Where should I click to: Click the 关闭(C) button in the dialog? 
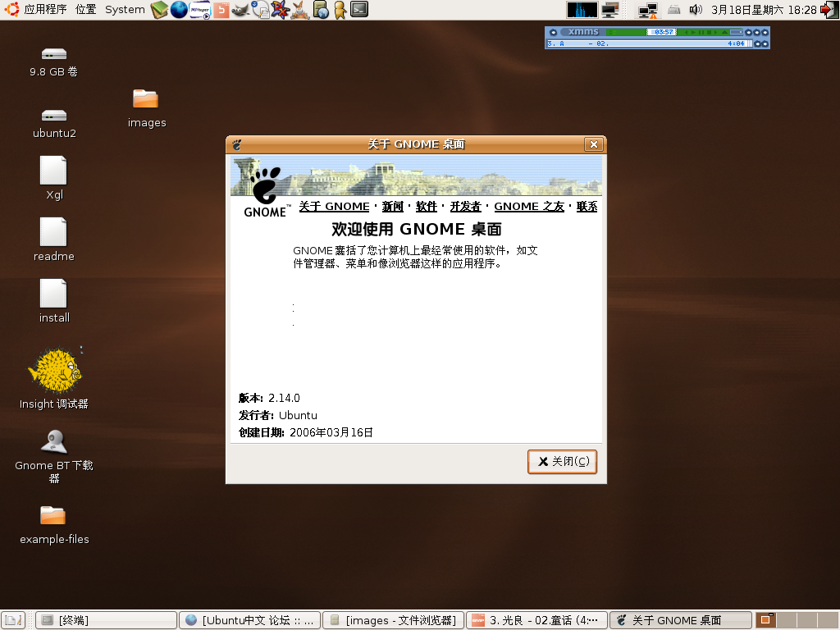(x=563, y=461)
